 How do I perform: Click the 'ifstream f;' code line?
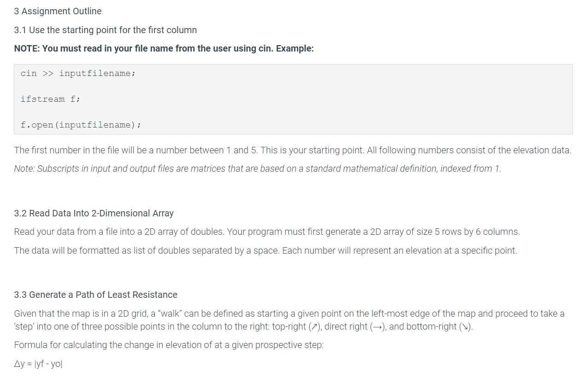coord(50,99)
